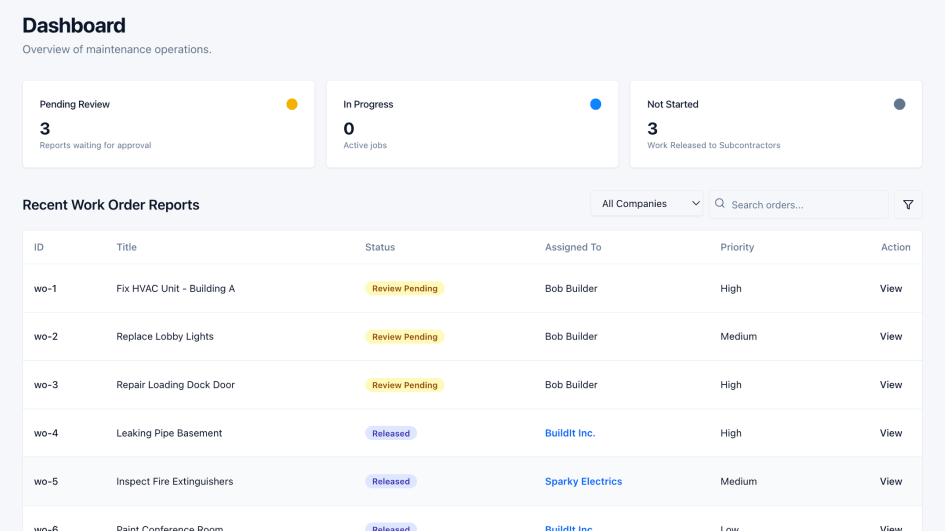Click Medium priority on the wo-2 row
The width and height of the screenshot is (945, 531).
(738, 336)
